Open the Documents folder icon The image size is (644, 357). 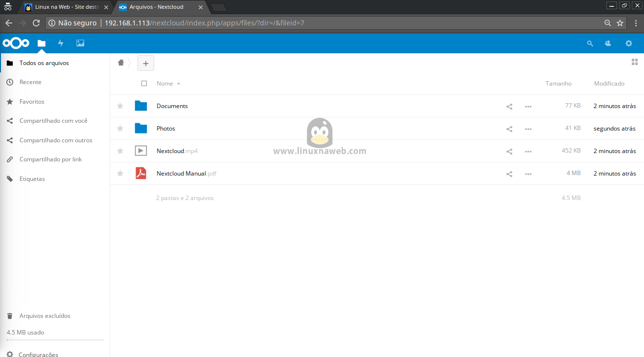(141, 106)
